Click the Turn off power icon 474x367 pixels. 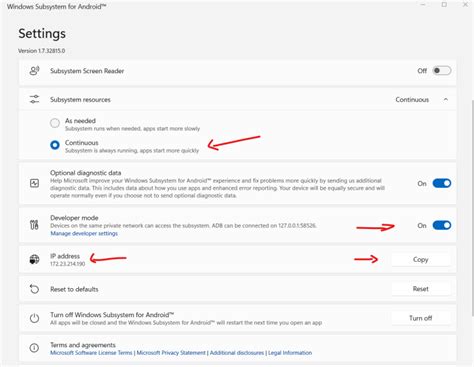[34, 318]
